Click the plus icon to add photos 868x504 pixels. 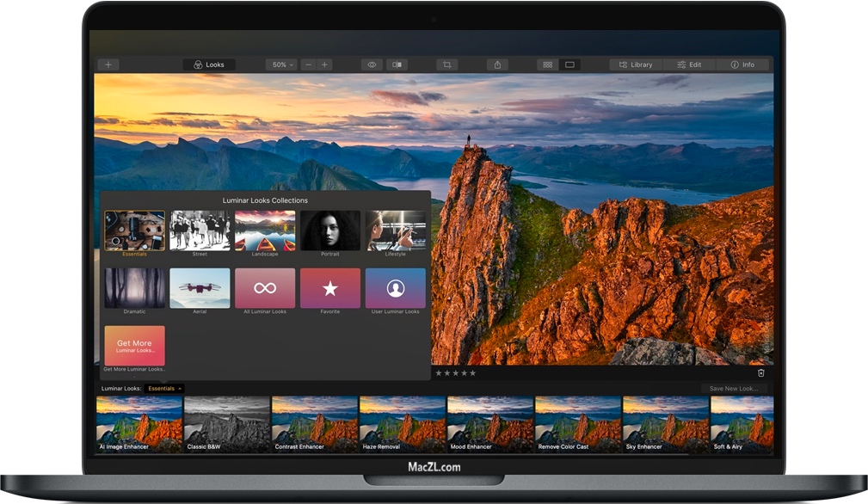(108, 65)
